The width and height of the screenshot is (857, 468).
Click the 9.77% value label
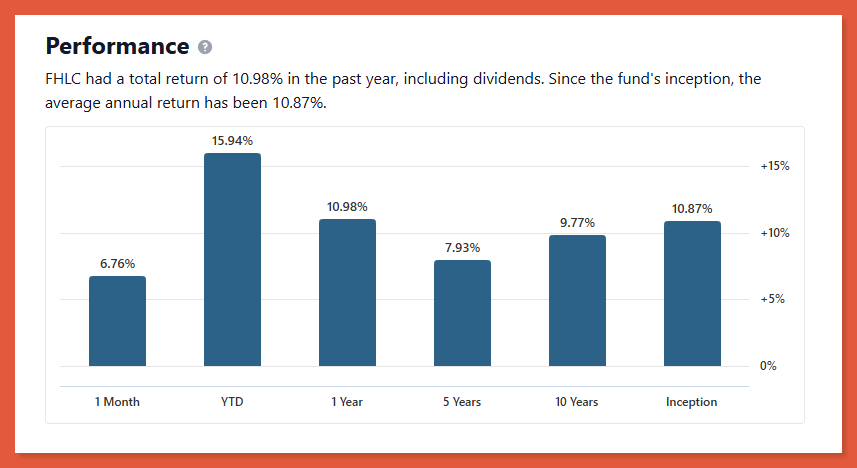[x=577, y=223]
